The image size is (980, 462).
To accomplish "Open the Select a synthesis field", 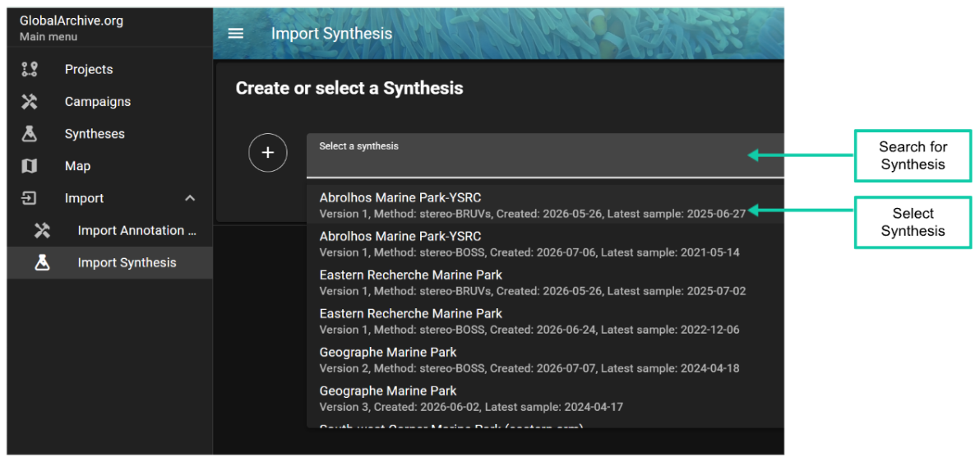I will (x=545, y=155).
